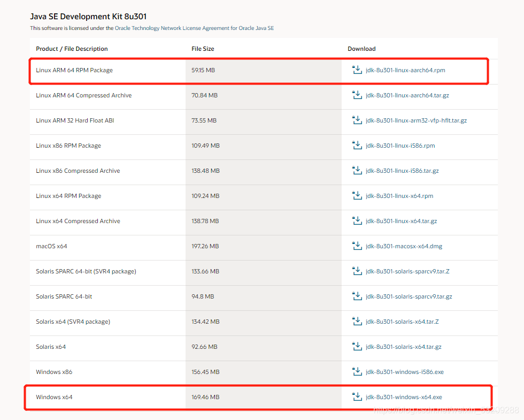Image resolution: width=524 pixels, height=420 pixels.
Task: Click the 94.8 MB file size cell
Action: (263, 298)
